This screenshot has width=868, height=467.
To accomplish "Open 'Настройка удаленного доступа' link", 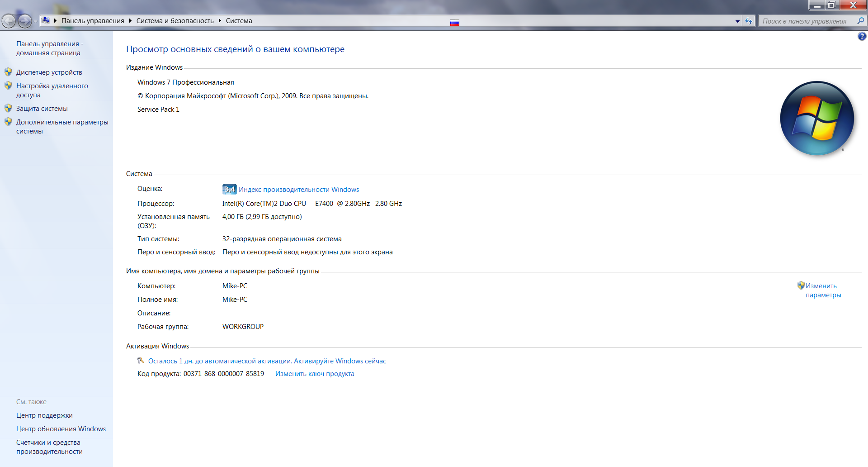I will click(x=52, y=91).
